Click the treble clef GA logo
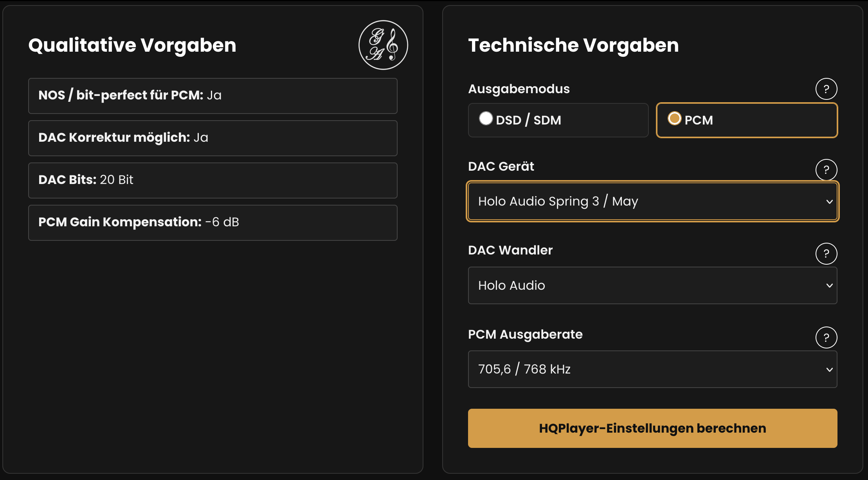Screen dimensions: 868x480 tap(383, 45)
